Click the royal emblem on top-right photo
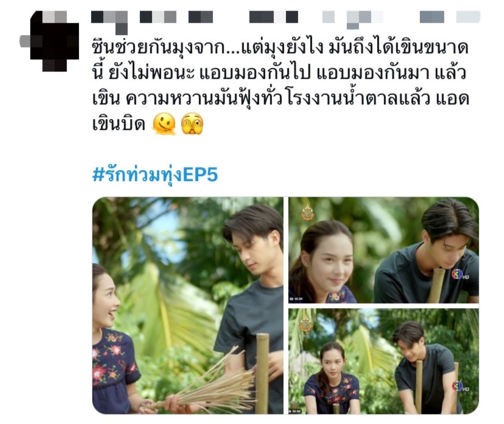 tap(307, 213)
